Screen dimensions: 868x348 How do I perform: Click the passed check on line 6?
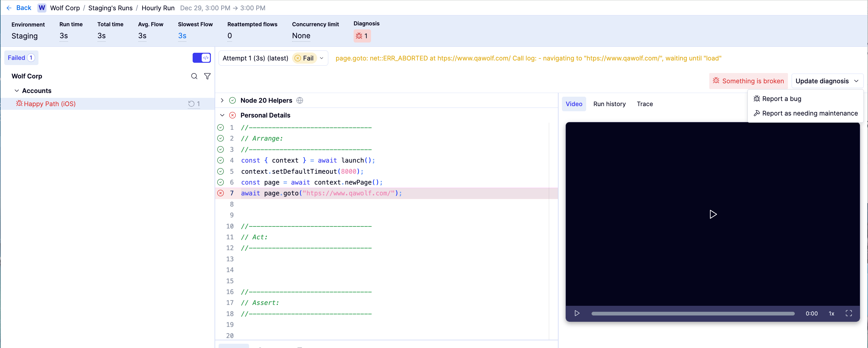220,182
